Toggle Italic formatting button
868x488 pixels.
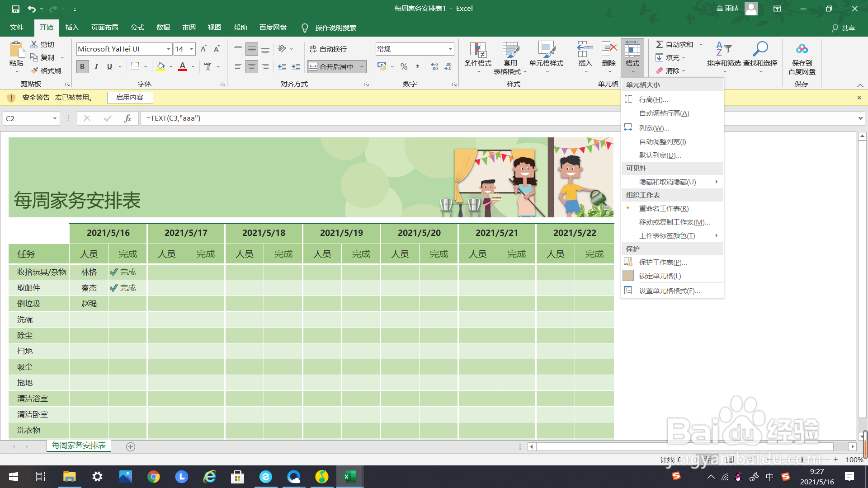pos(96,66)
